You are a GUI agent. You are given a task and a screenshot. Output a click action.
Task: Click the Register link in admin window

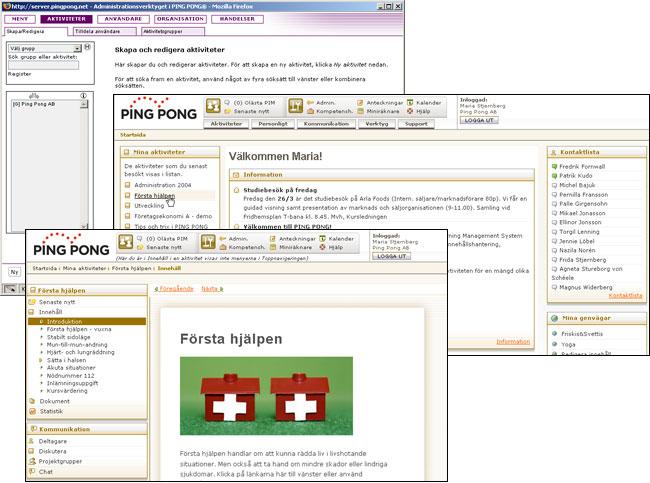(19, 74)
